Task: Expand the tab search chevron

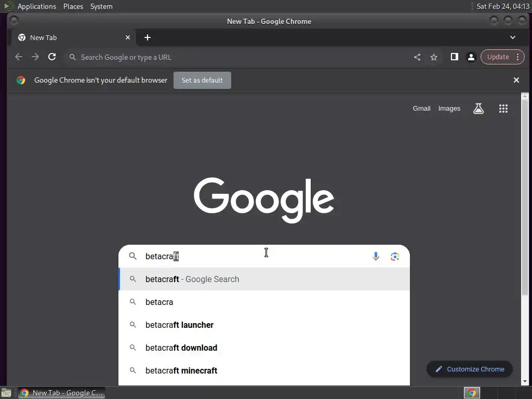Action: (513, 37)
